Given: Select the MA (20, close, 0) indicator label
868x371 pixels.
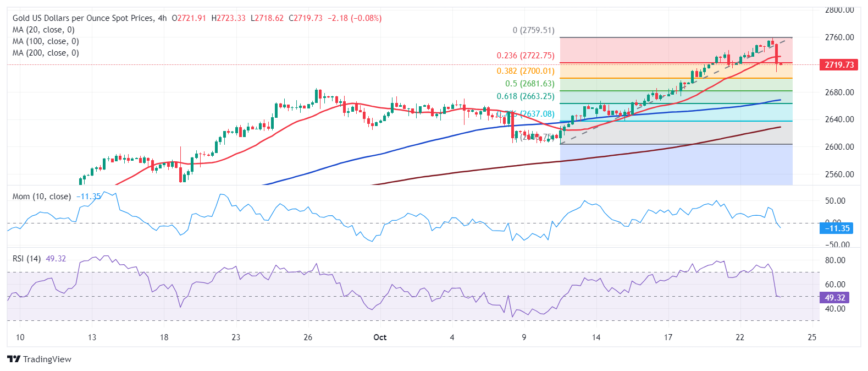Looking at the screenshot, I should click(43, 30).
